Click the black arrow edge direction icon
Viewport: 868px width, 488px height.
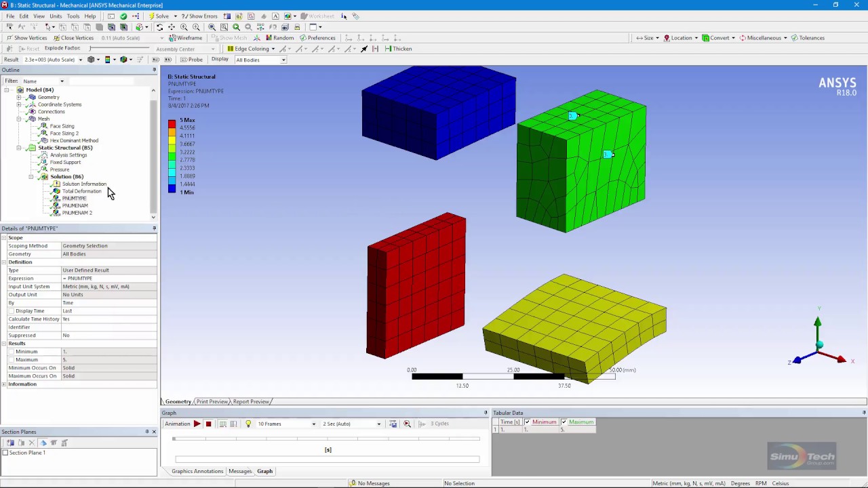[364, 49]
